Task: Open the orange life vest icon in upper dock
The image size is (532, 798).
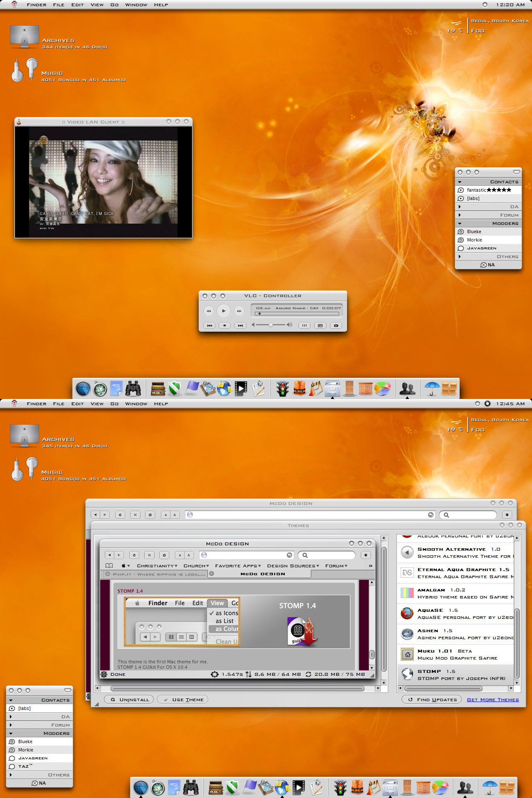Action: tap(299, 388)
